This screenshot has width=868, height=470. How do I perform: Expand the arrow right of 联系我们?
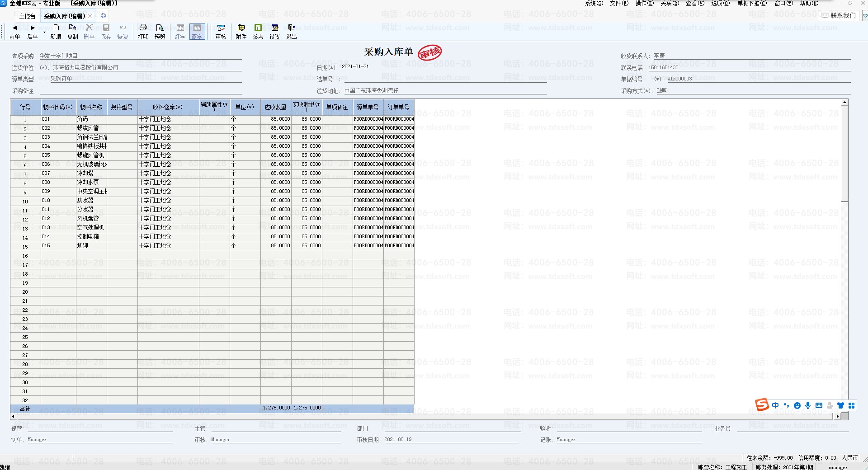(865, 15)
